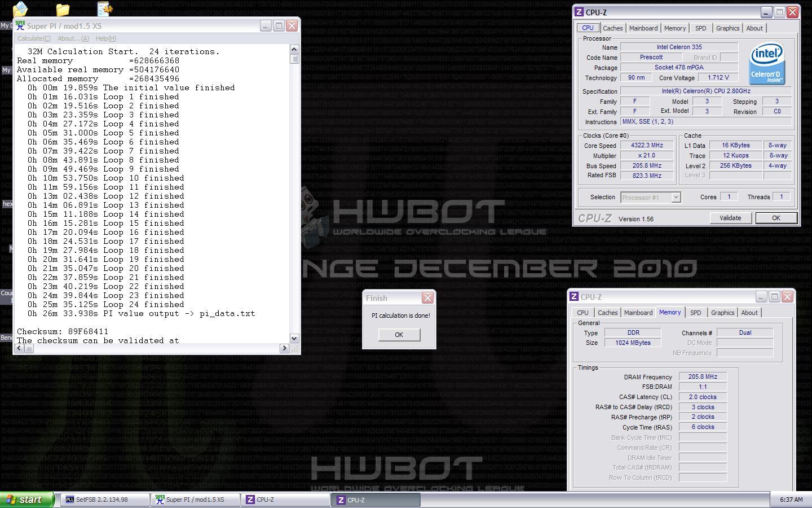812x508 pixels.
Task: Switch to About tab in top CPU-Z window
Action: (x=754, y=28)
